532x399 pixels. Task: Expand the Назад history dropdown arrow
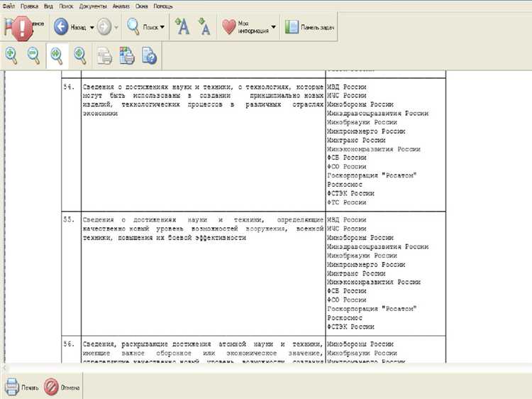(x=92, y=27)
